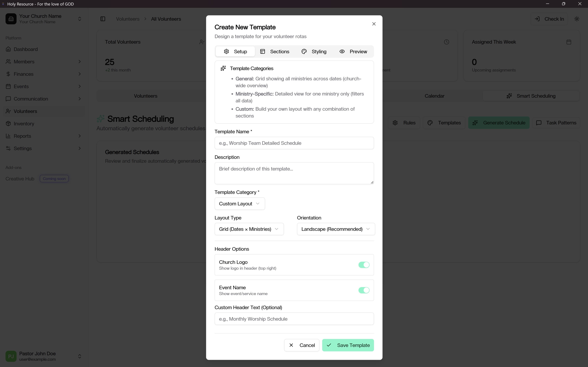588x367 pixels.
Task: Click Creative Hub in Add-ons
Action: point(20,179)
